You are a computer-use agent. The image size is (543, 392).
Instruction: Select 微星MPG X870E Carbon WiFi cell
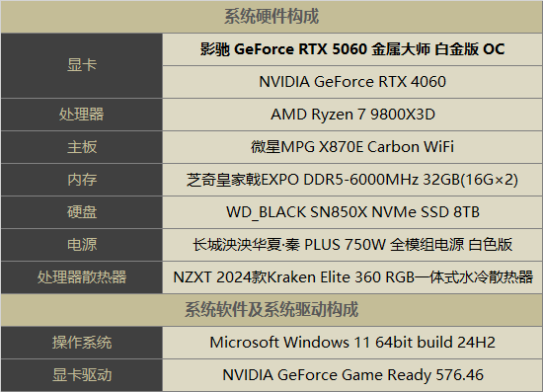(352, 147)
